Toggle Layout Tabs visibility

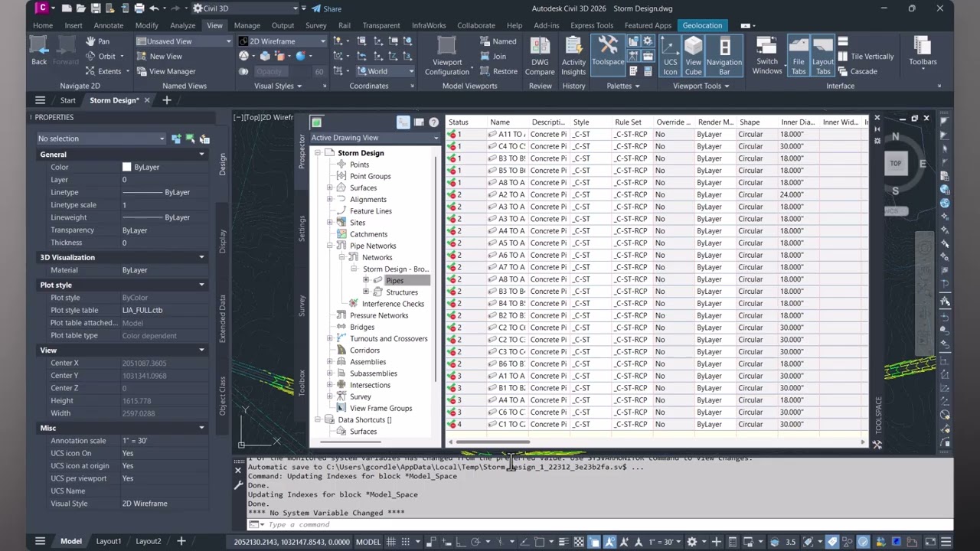tap(823, 56)
